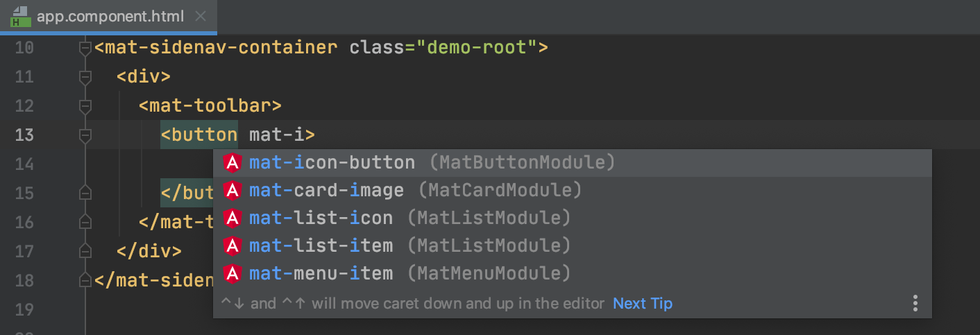Image resolution: width=980 pixels, height=335 pixels.
Task: Click Angular icon beside mat-icon-button suggestion
Action: click(x=232, y=163)
